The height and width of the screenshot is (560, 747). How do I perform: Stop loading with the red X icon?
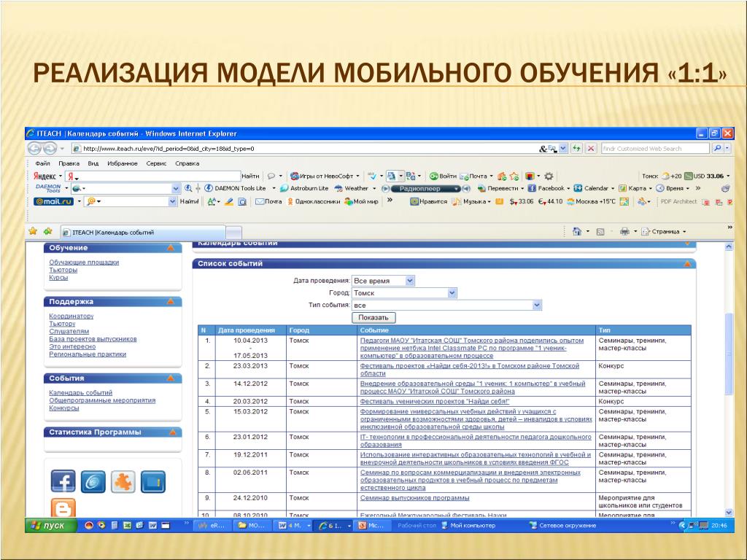[591, 149]
